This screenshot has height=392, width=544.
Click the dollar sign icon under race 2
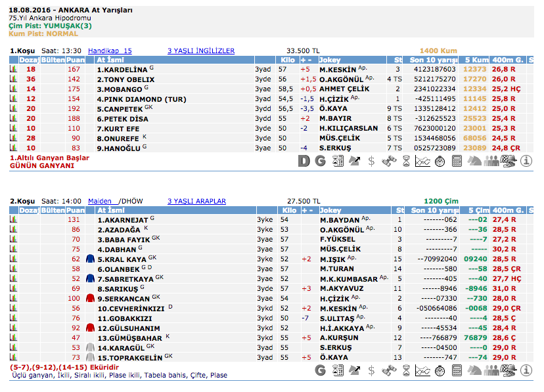click(x=371, y=371)
